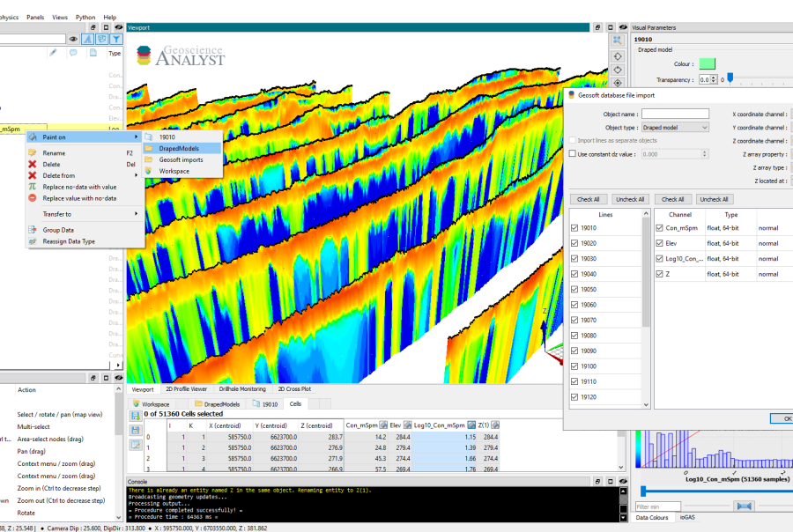Viewport: 793px width, 532px height.
Task: Undock the Viewport panel with float icon
Action: 597,27
